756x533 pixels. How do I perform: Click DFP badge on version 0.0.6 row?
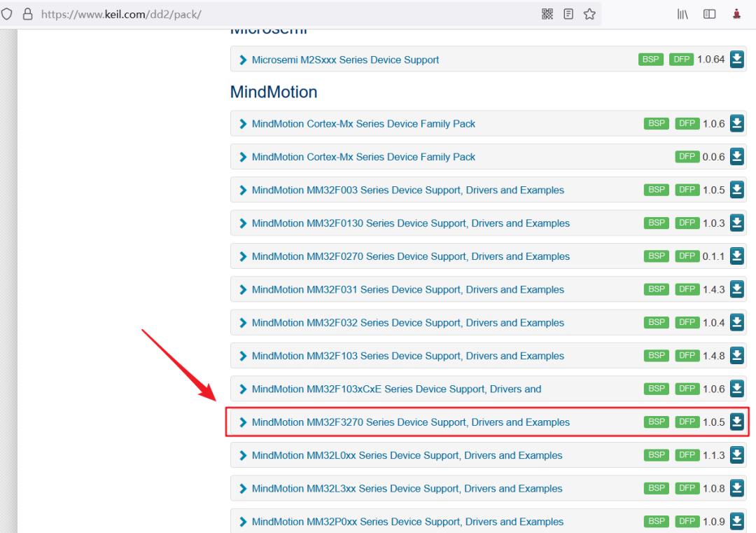[687, 156]
